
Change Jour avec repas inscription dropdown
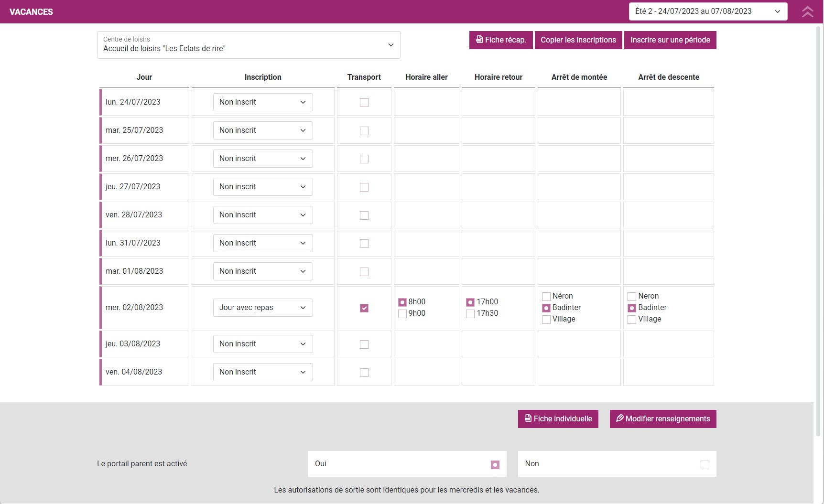(x=262, y=308)
